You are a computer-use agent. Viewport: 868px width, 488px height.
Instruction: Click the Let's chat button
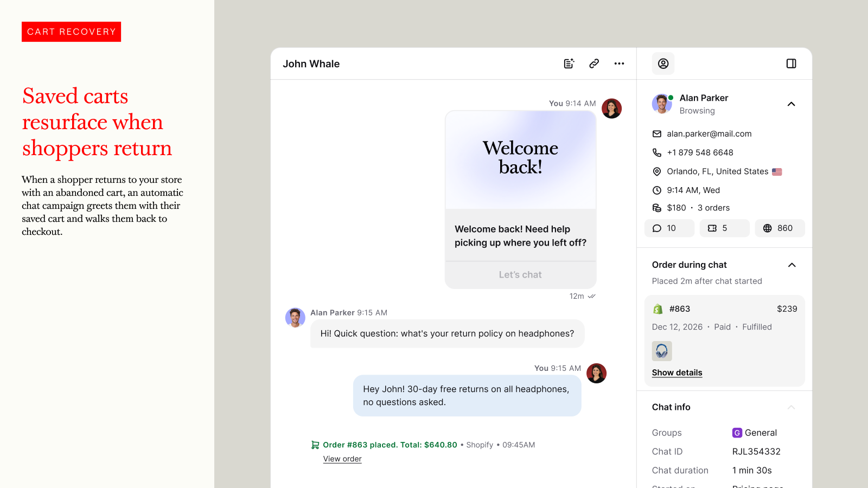pos(520,275)
